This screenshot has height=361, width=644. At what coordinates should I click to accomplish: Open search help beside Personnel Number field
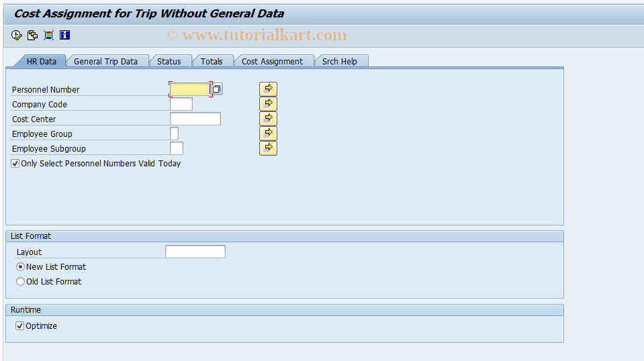coord(217,89)
